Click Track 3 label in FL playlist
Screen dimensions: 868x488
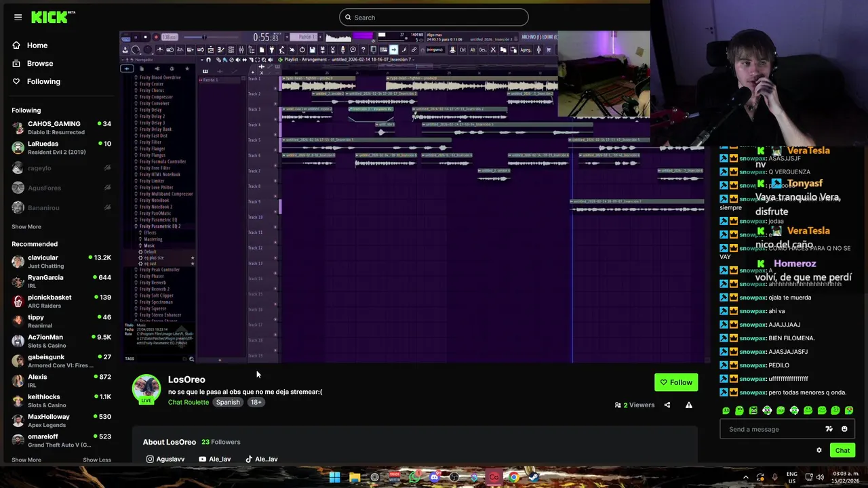tap(254, 109)
